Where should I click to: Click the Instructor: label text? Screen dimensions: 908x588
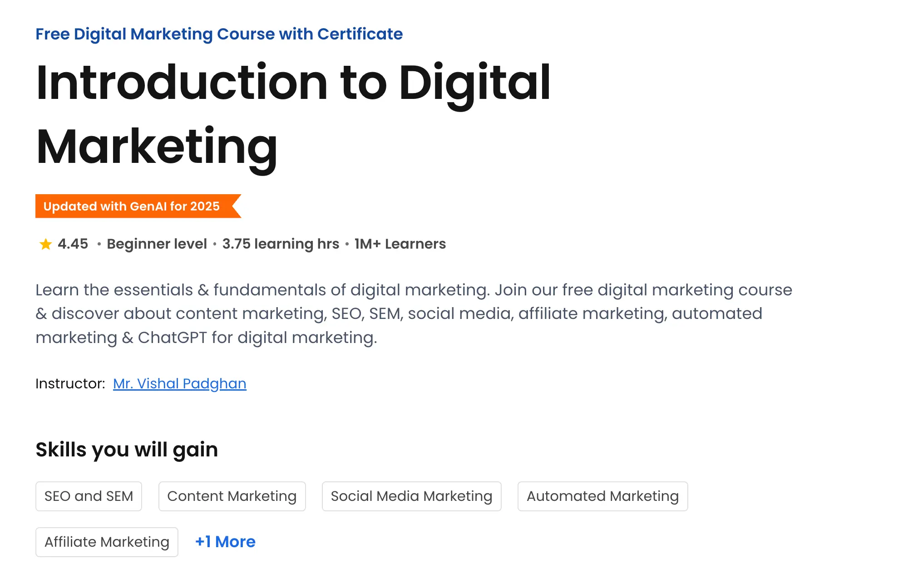click(70, 384)
